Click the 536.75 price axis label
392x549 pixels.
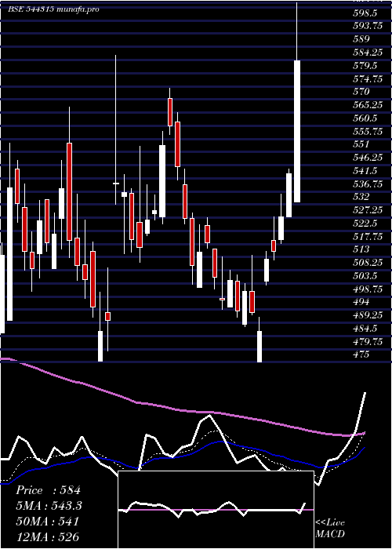click(x=368, y=184)
